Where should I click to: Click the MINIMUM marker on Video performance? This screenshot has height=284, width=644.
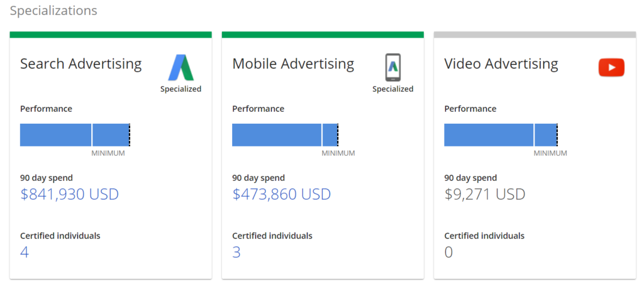pyautogui.click(x=550, y=153)
